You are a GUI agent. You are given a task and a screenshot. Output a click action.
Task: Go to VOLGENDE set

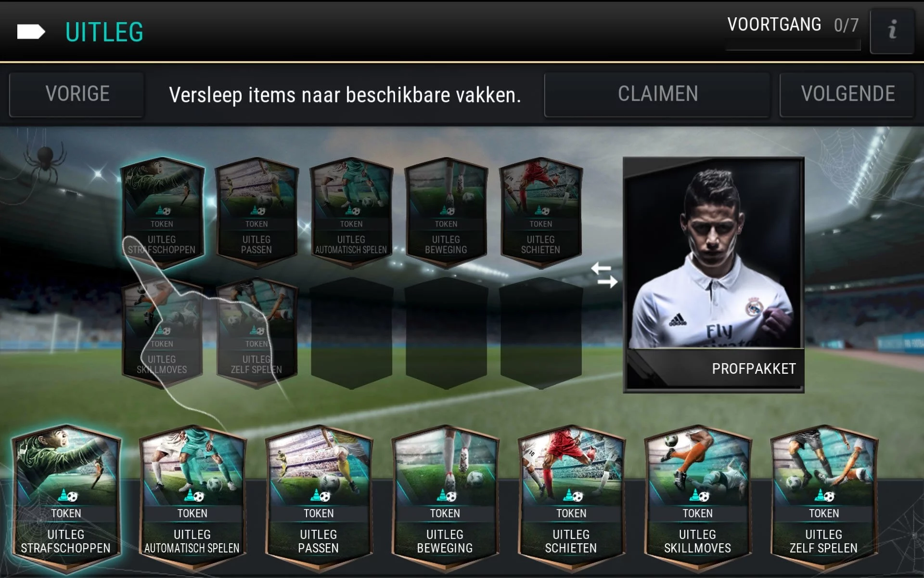click(847, 94)
